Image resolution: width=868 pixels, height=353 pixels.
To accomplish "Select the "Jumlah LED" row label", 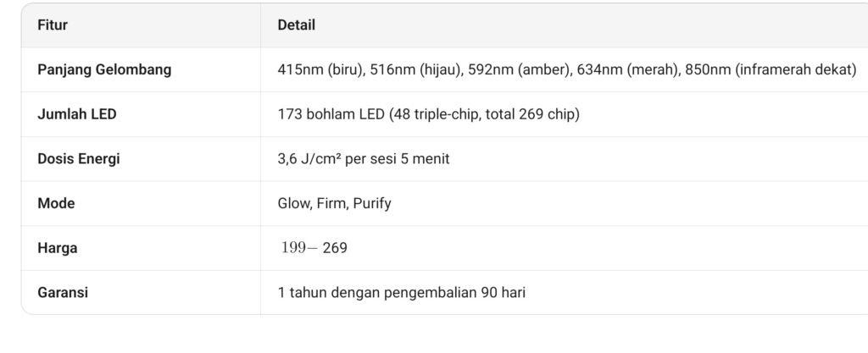I will click(x=77, y=114).
